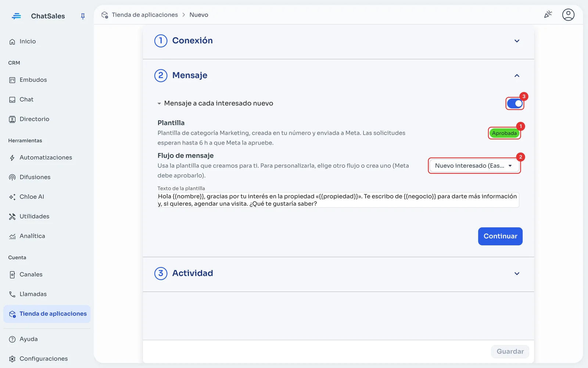Expand the Actividad section chevron

[517, 273]
